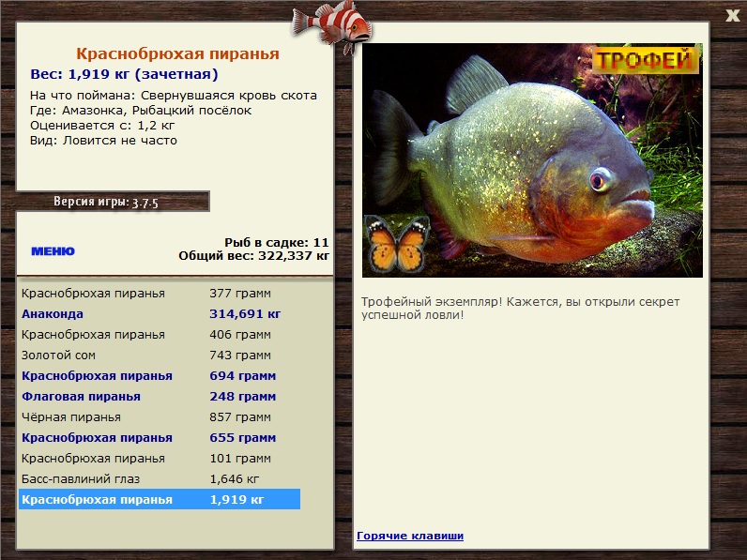
Task: Click the Вес: 1,919 кг (зачетная) text
Action: pos(124,74)
